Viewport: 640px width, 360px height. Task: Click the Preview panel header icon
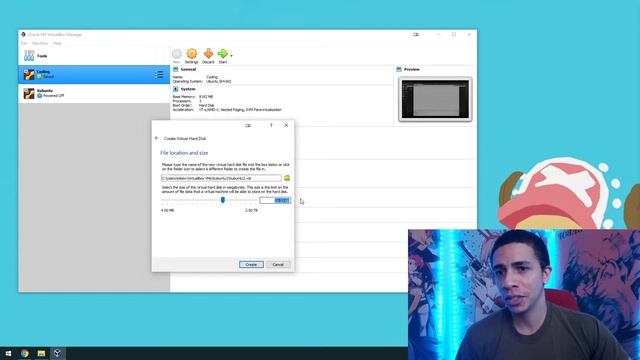[x=399, y=69]
